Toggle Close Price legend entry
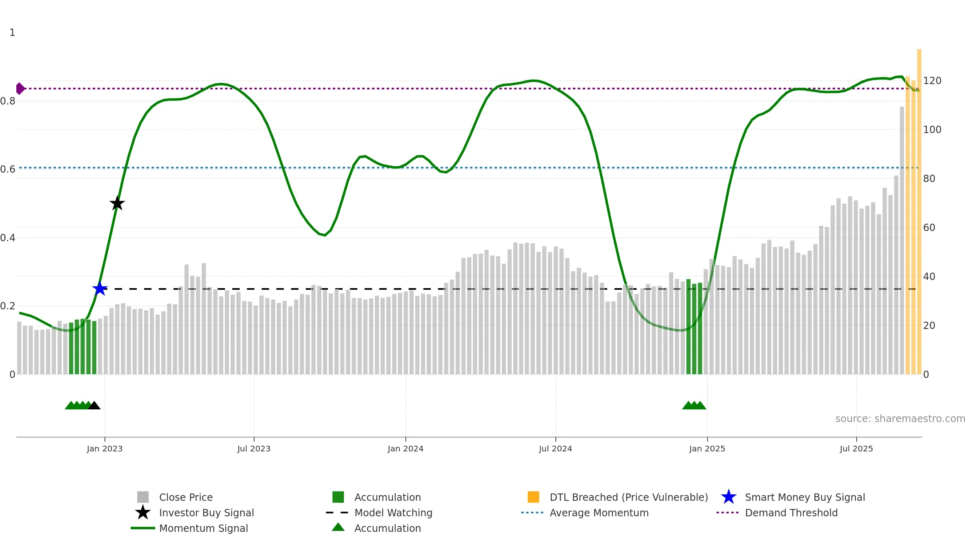Viewport: 980px width, 551px height. coord(186,497)
